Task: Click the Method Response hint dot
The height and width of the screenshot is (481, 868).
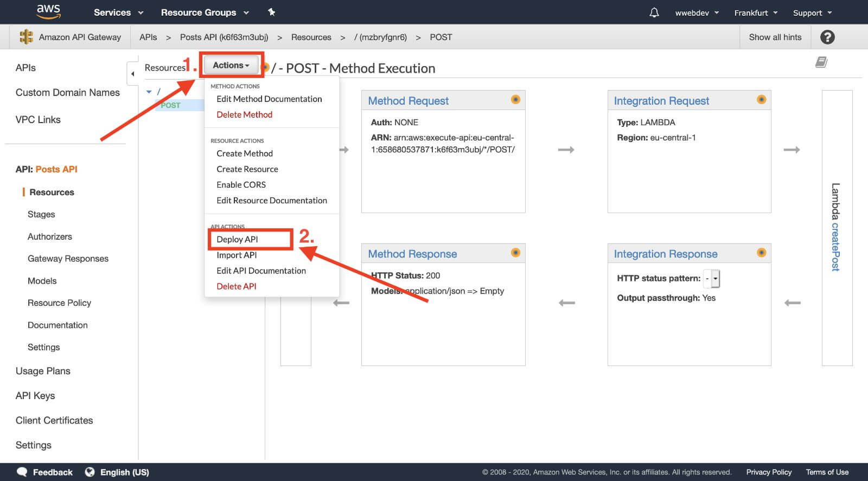Action: (x=515, y=252)
